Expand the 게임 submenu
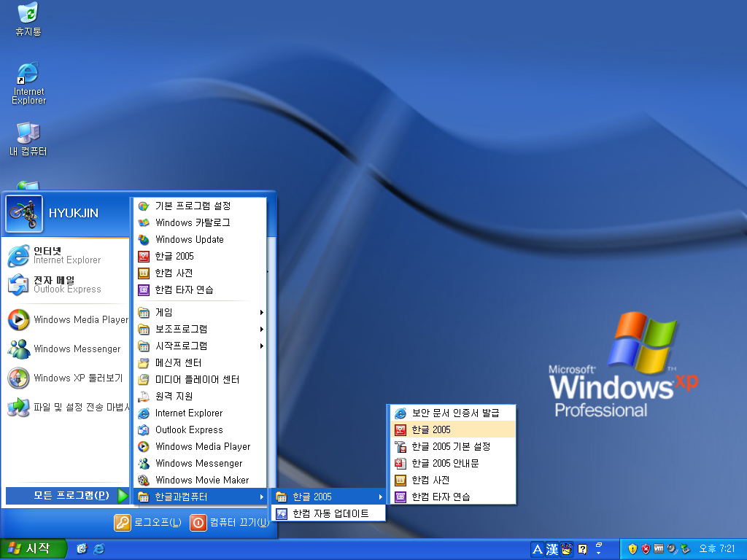The height and width of the screenshot is (560, 747). [x=200, y=312]
